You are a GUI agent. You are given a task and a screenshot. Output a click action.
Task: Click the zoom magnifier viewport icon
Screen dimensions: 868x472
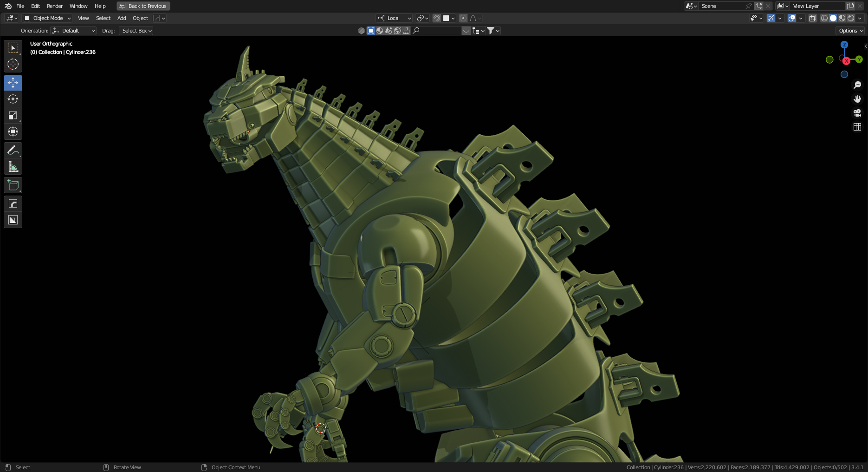point(857,85)
